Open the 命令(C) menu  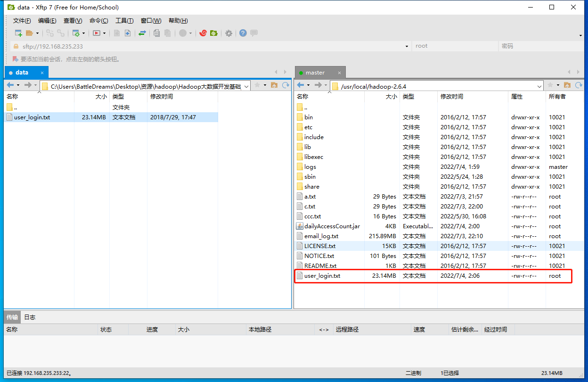(x=98, y=21)
